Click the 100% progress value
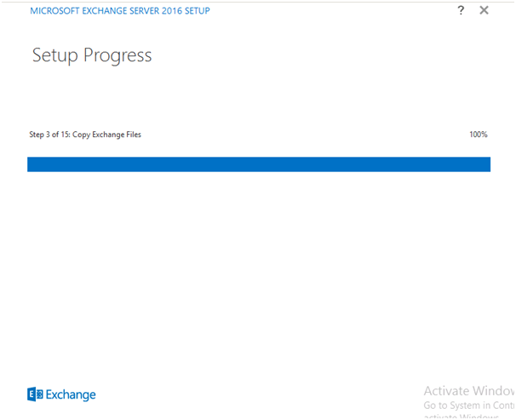The width and height of the screenshot is (516, 420). click(x=479, y=135)
